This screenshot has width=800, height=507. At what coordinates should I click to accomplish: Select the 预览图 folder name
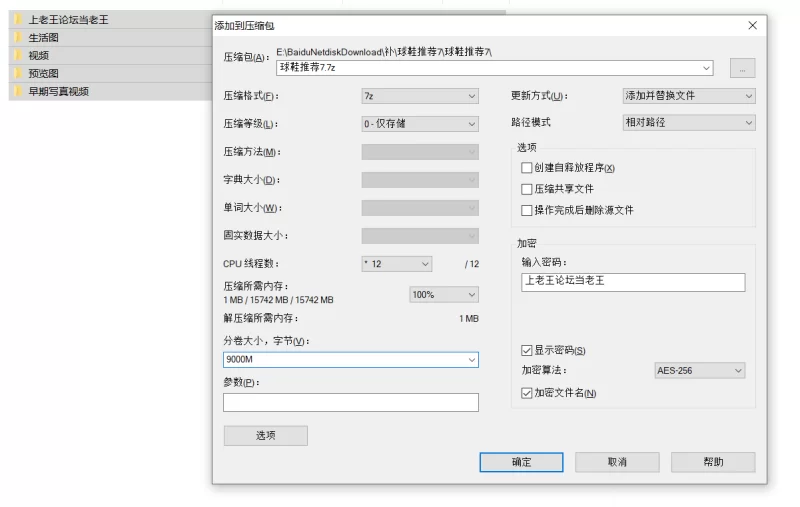tap(43, 73)
